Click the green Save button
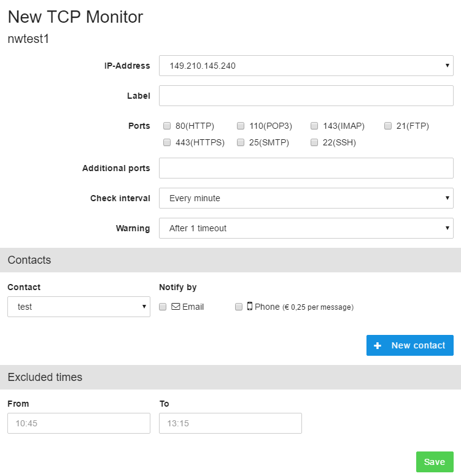This screenshot has width=461, height=476. point(435,462)
